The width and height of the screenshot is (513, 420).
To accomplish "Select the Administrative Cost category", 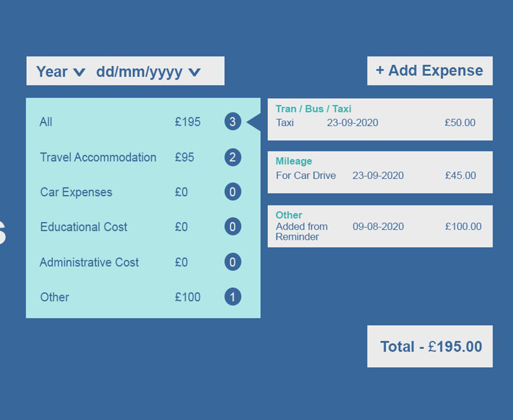I will pyautogui.click(x=89, y=262).
